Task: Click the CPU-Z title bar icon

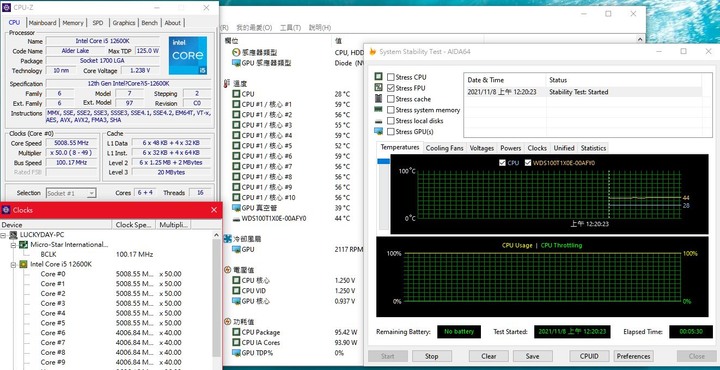Action: 6,7
